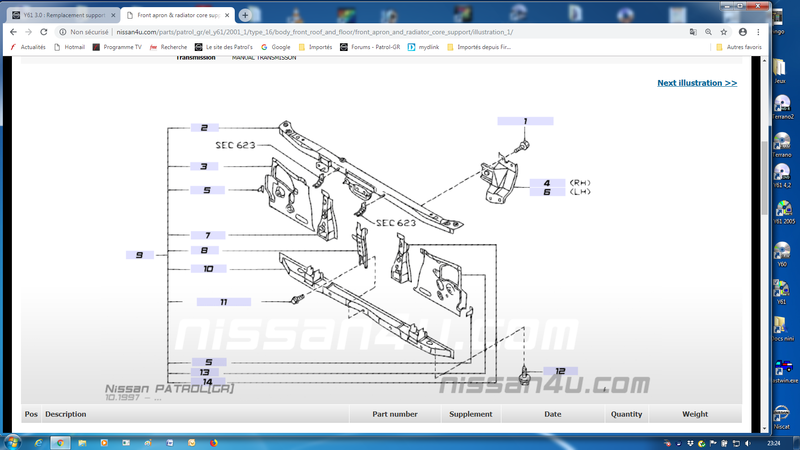Expand the Autres favoris folder
This screenshot has height=450, width=800.
click(739, 47)
